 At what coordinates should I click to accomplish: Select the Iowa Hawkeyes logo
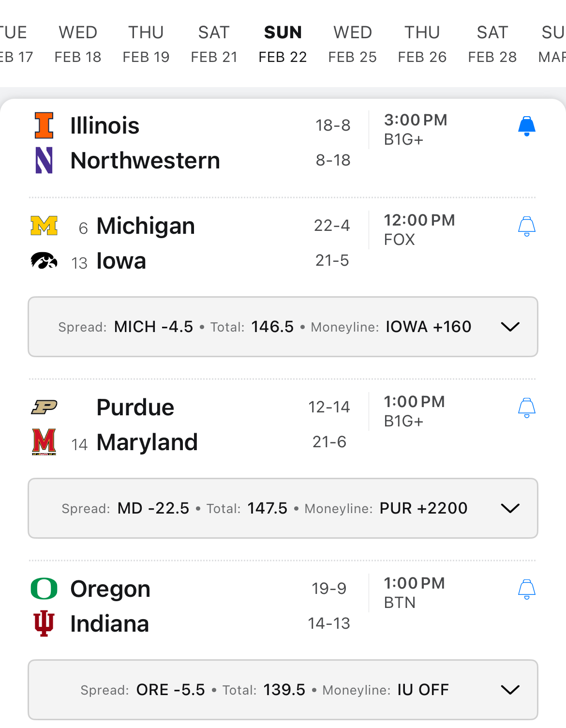(x=44, y=261)
